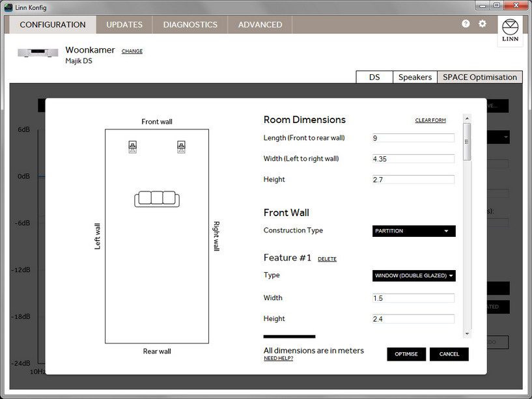Select the left speaker in room diagram
The width and height of the screenshot is (532, 399).
(132, 147)
